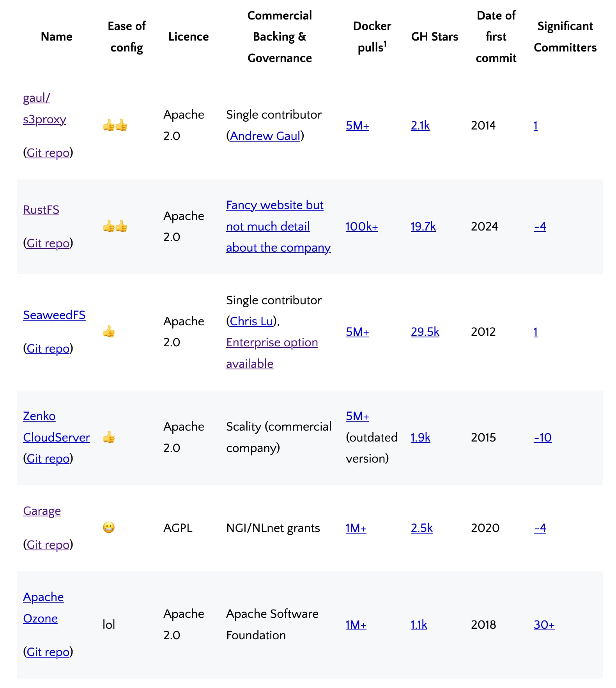This screenshot has width=616, height=688.
Task: Click the 100k+ Docker pulls link
Action: tap(361, 226)
